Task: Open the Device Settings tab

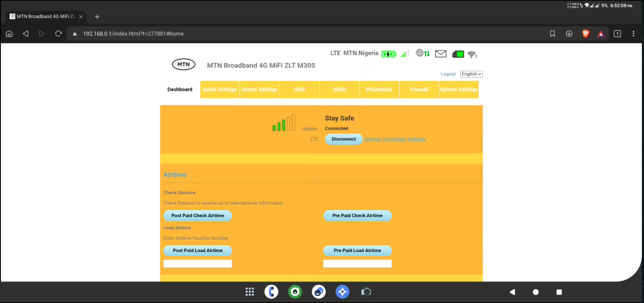Action: [260, 90]
